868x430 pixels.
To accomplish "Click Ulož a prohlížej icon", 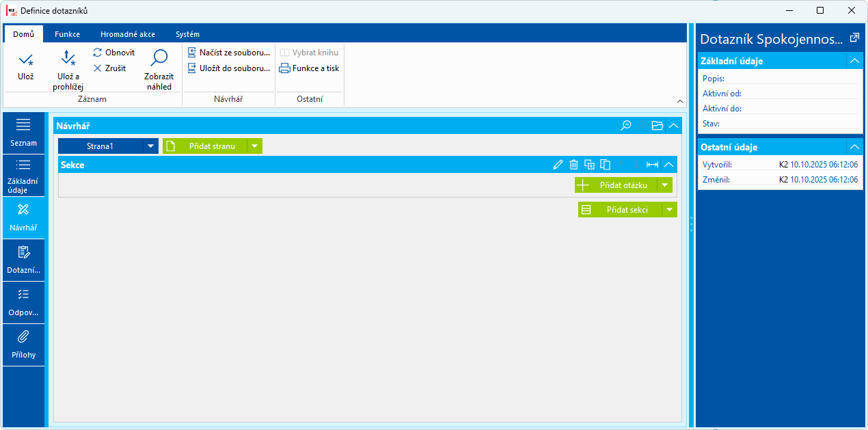I will coord(68,59).
